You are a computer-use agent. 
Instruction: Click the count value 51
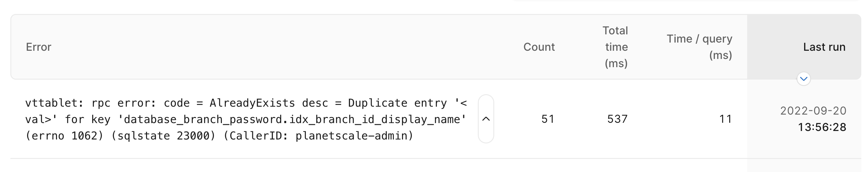[548, 119]
